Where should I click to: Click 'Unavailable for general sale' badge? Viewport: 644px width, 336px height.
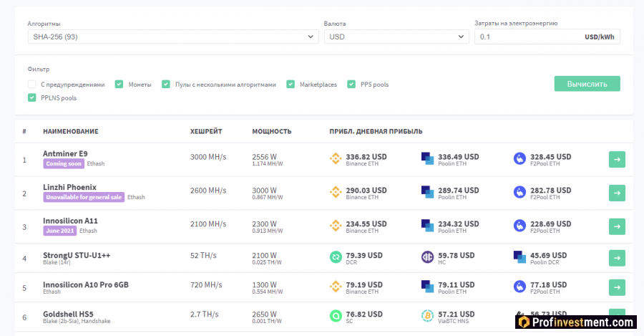(84, 198)
